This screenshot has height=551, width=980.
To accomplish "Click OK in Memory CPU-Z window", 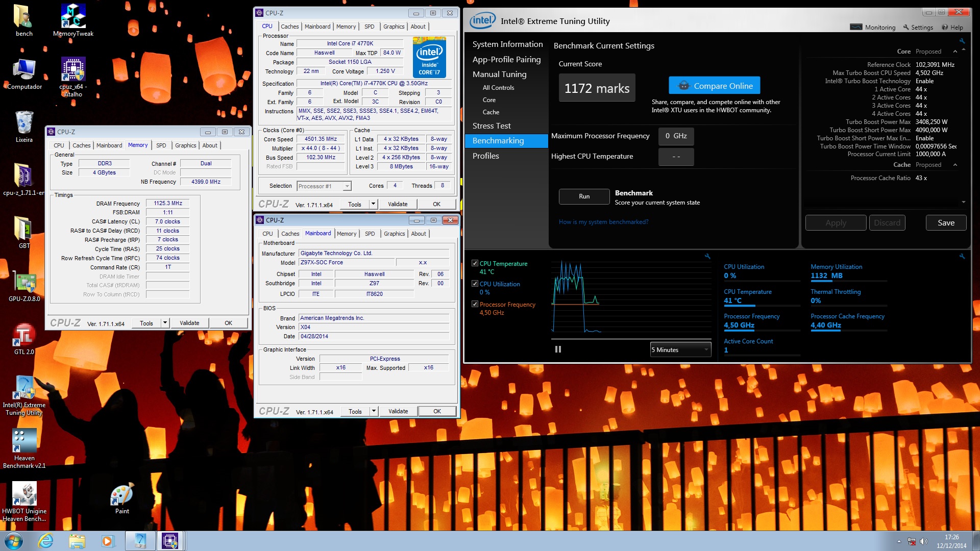I will tap(228, 323).
